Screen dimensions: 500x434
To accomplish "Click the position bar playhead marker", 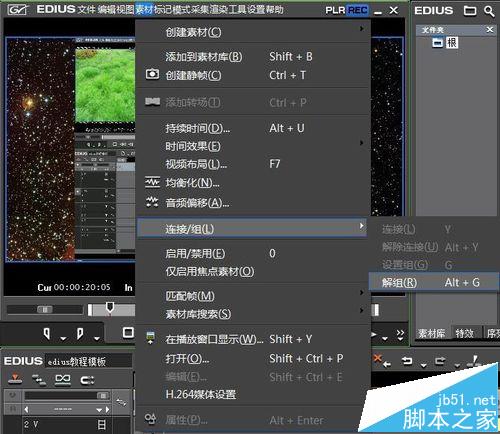I will 110,308.
